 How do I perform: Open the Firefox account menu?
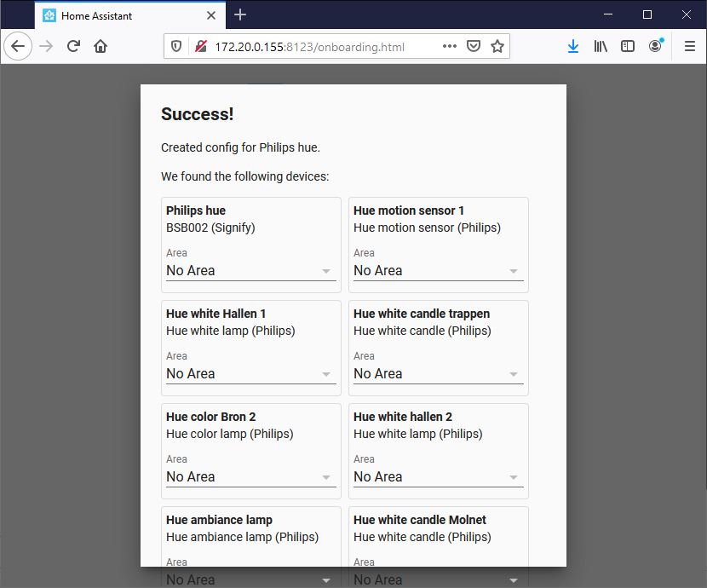656,45
